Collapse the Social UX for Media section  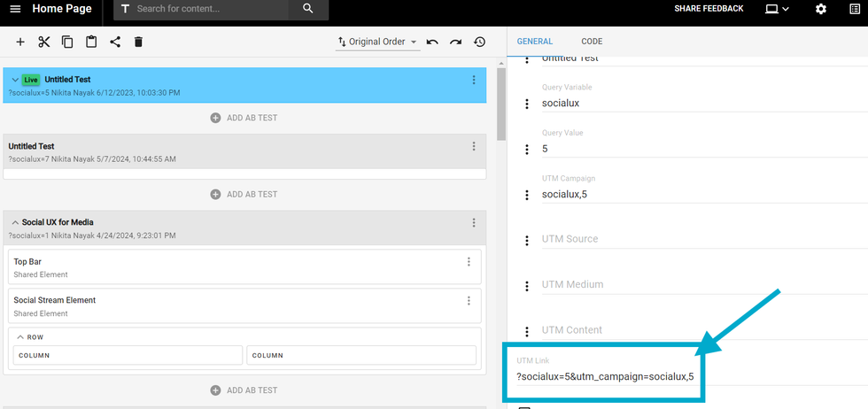click(15, 222)
